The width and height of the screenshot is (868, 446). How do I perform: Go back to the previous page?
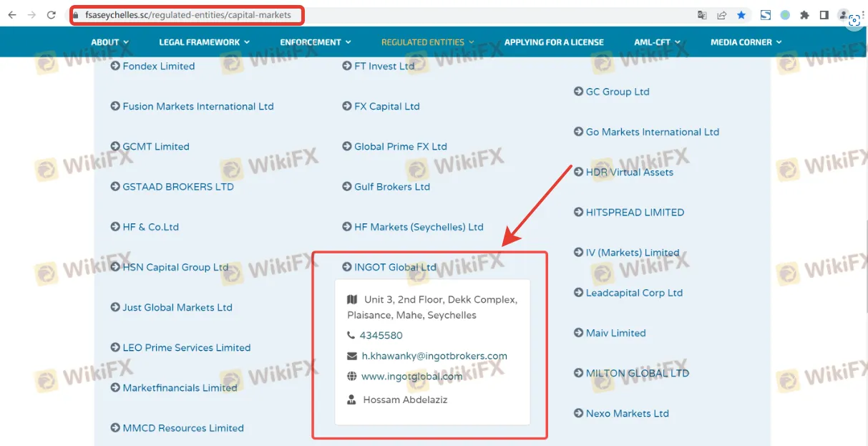pos(12,15)
